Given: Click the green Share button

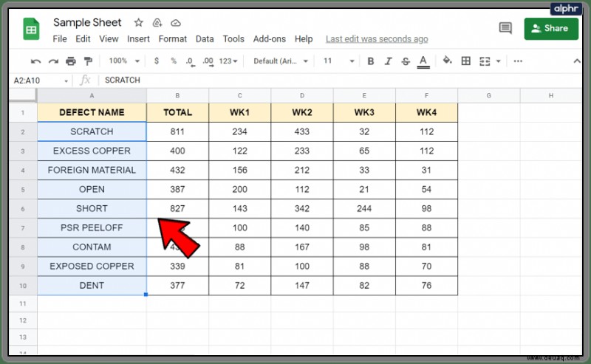Looking at the screenshot, I should (551, 29).
